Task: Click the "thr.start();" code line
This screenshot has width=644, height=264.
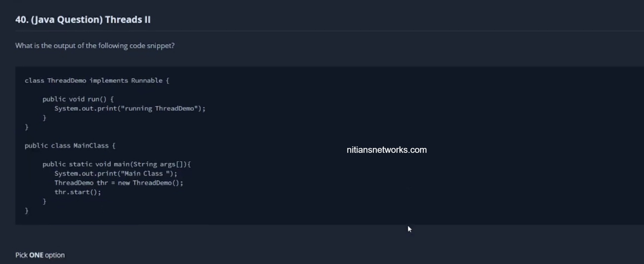Action: 77,192
